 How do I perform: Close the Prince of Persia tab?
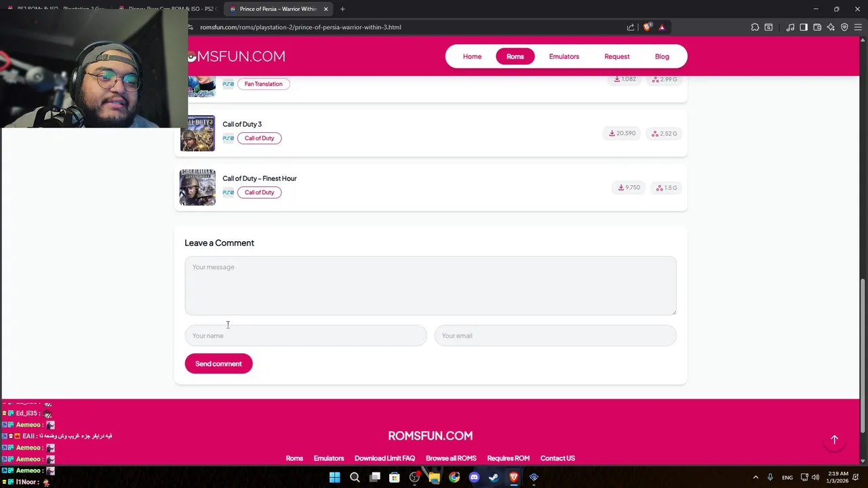[325, 9]
